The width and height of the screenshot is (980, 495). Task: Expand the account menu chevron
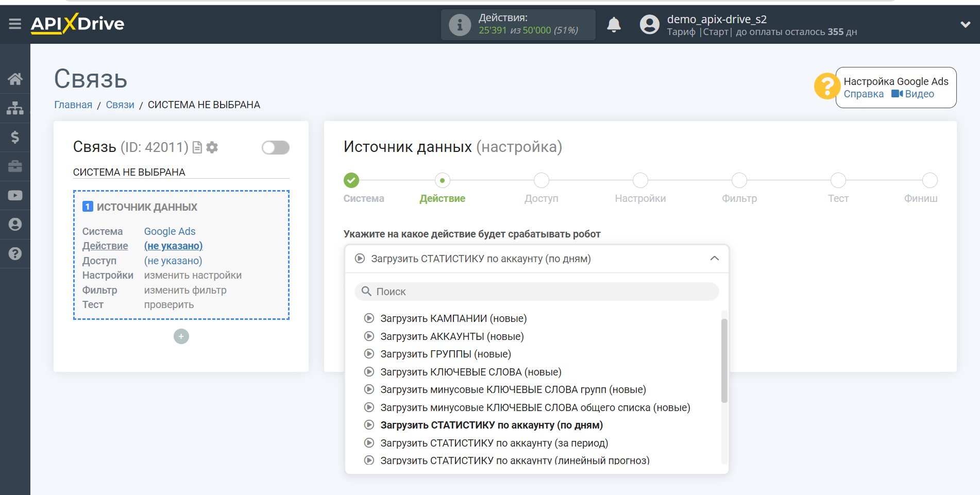(965, 24)
